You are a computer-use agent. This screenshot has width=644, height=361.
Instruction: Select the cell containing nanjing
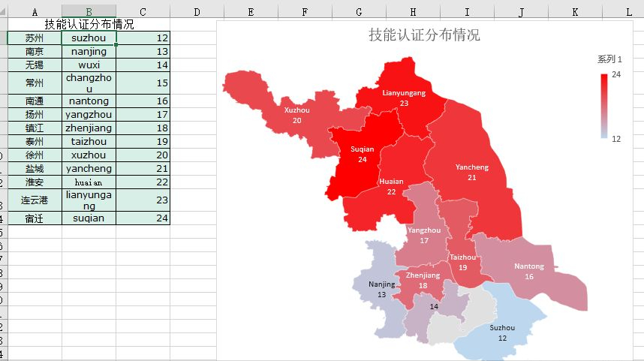pyautogui.click(x=89, y=51)
